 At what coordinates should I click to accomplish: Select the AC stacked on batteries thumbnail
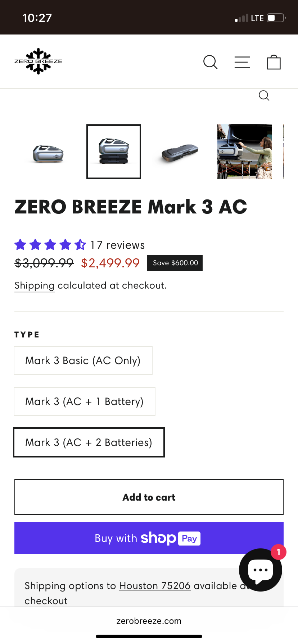pyautogui.click(x=114, y=152)
